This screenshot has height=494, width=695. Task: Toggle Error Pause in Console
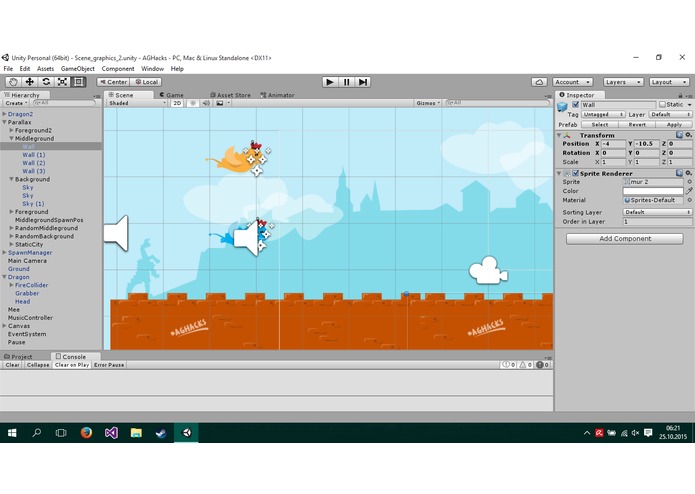pos(109,365)
